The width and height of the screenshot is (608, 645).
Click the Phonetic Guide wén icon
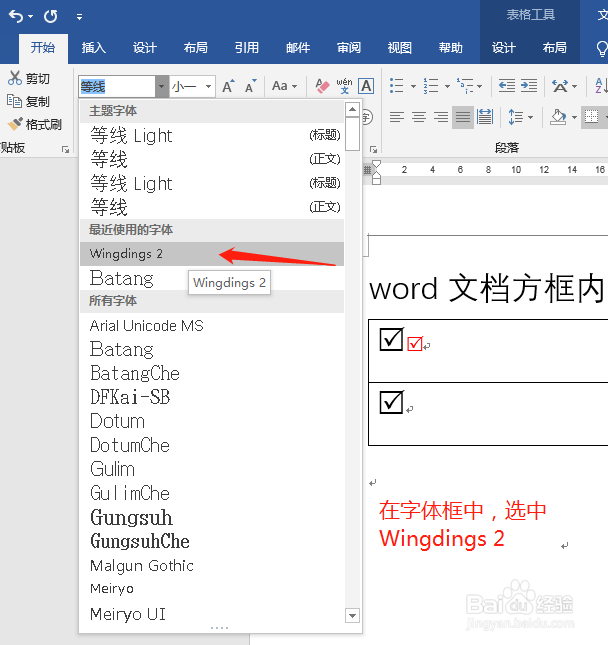(344, 86)
